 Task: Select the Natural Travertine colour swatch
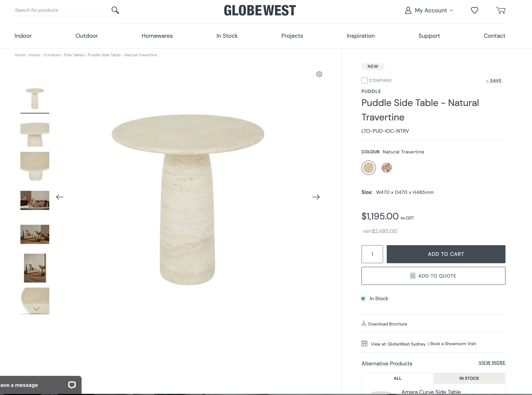tap(369, 168)
